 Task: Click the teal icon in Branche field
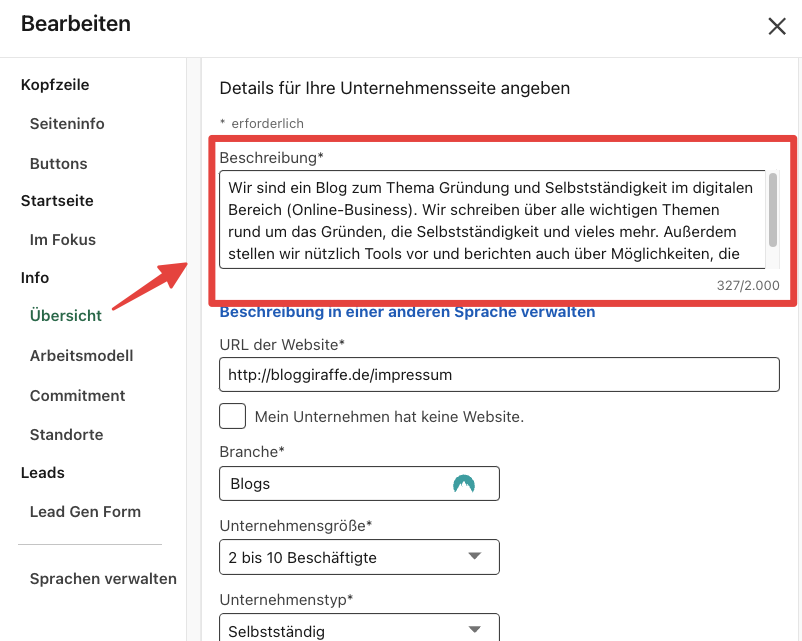(x=463, y=484)
